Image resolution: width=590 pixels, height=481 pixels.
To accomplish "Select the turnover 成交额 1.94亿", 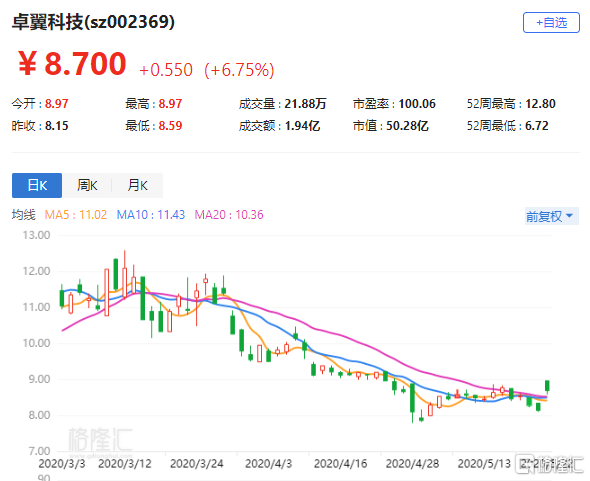I will coord(279,125).
